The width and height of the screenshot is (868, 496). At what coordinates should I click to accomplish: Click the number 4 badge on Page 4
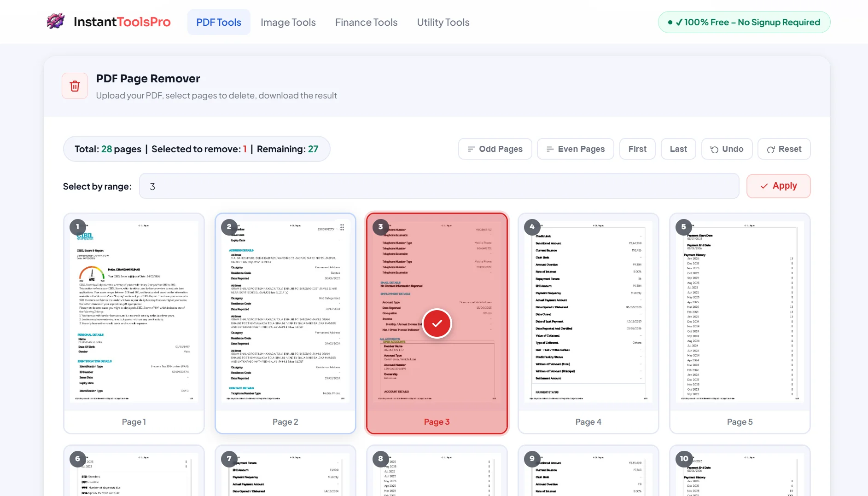click(x=532, y=226)
